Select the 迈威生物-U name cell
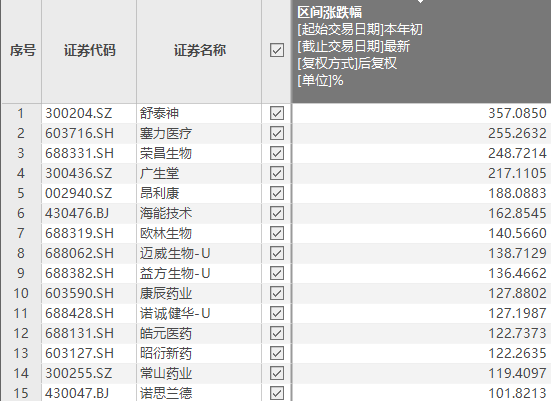Image resolution: width=551 pixels, height=401 pixels. point(199,253)
